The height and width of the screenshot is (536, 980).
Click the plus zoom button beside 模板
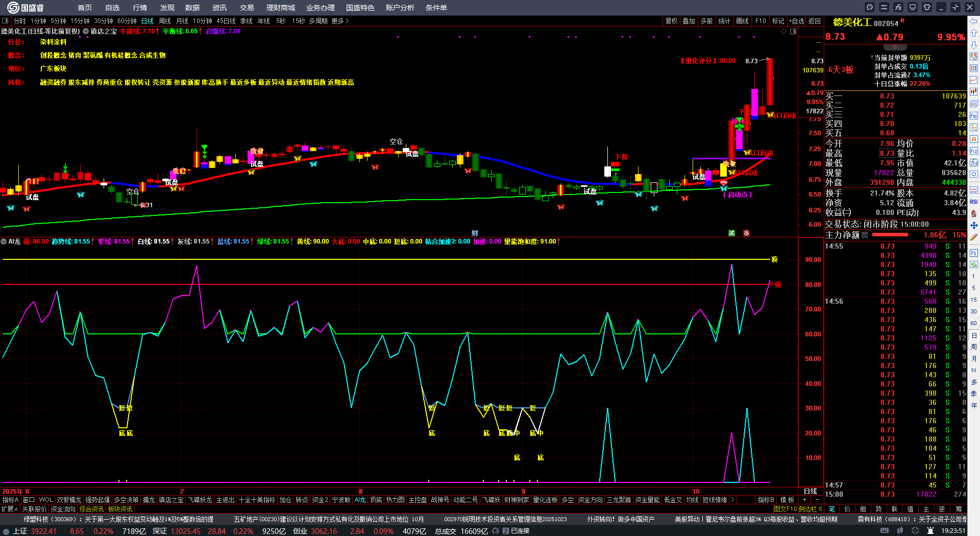[805, 500]
